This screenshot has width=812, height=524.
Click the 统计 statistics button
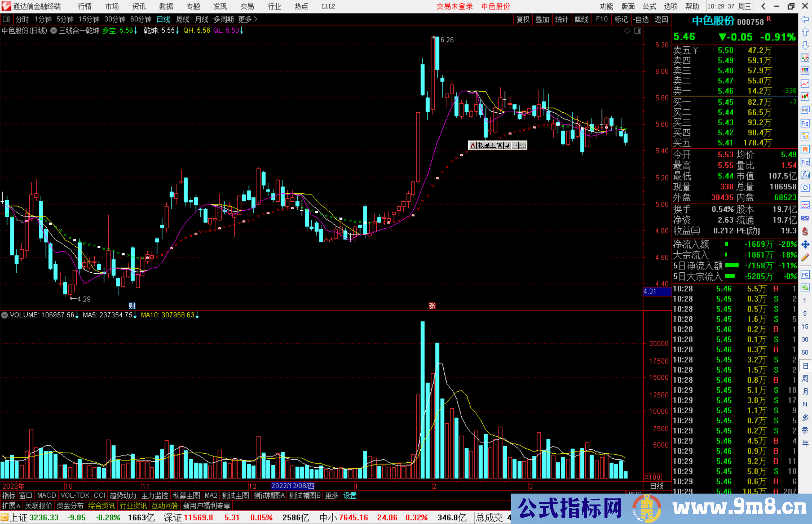coord(562,19)
